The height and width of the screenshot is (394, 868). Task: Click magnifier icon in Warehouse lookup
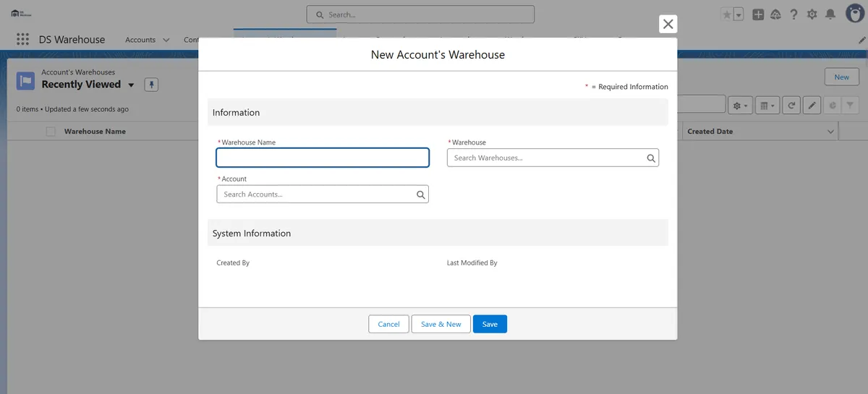(x=651, y=158)
